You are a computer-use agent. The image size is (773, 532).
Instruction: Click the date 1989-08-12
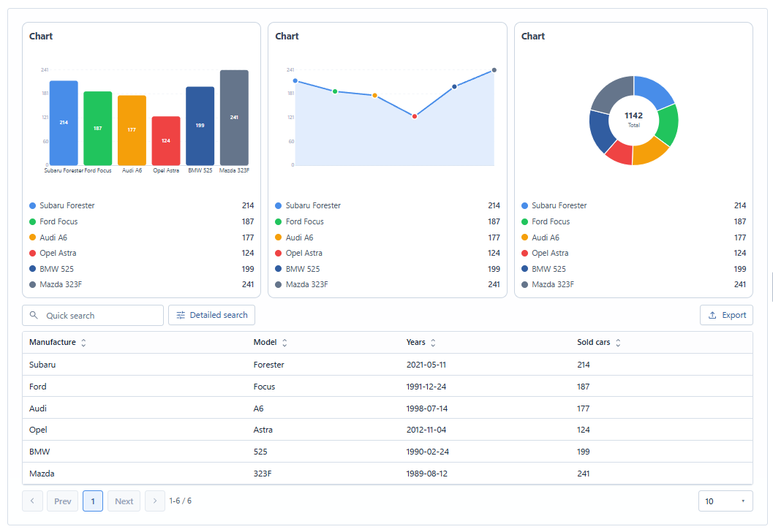tap(427, 474)
